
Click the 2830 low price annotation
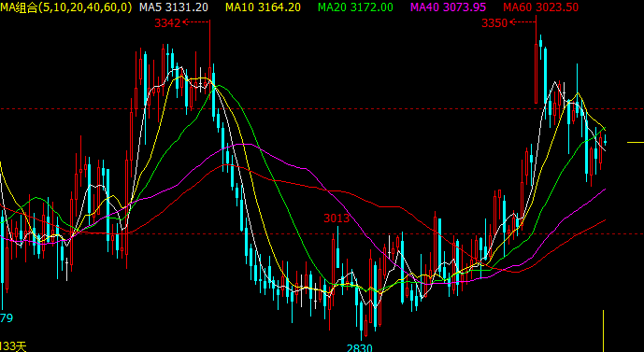click(x=359, y=348)
